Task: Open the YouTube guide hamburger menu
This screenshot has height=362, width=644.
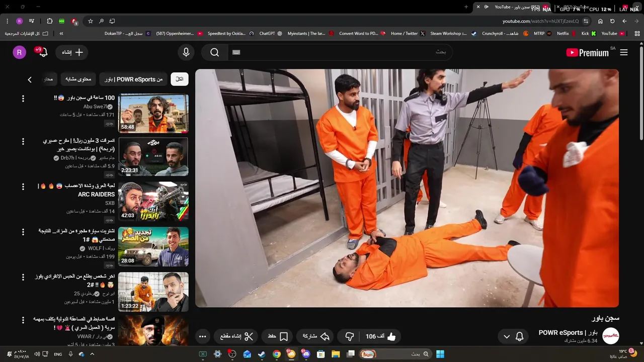Action: (624, 52)
